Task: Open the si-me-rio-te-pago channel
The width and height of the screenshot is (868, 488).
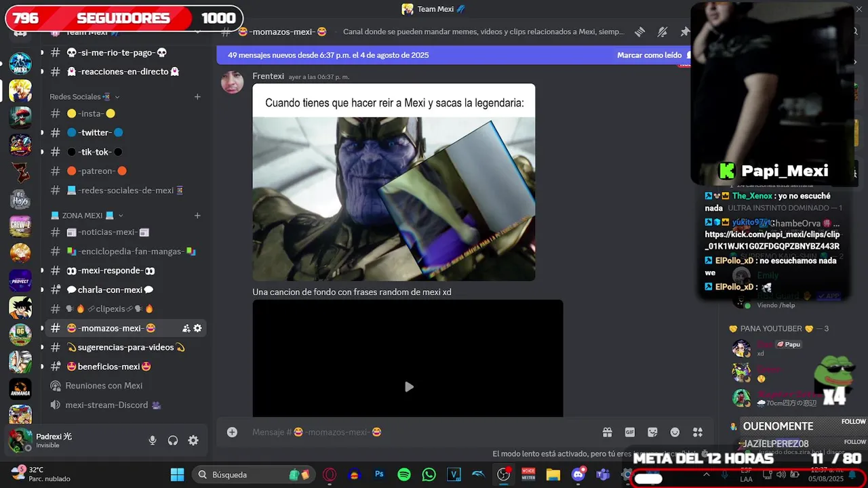Action: [x=125, y=52]
